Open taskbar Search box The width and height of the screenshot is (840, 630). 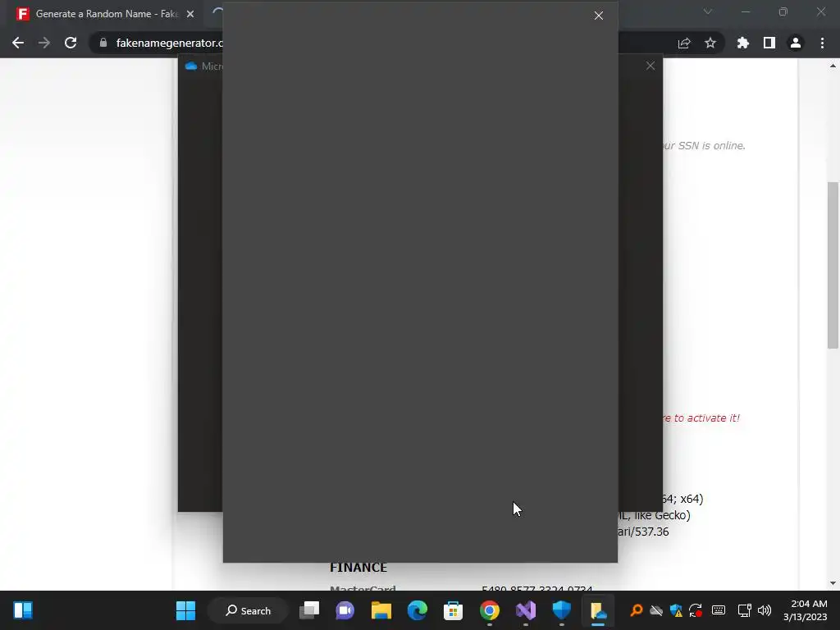(x=249, y=610)
